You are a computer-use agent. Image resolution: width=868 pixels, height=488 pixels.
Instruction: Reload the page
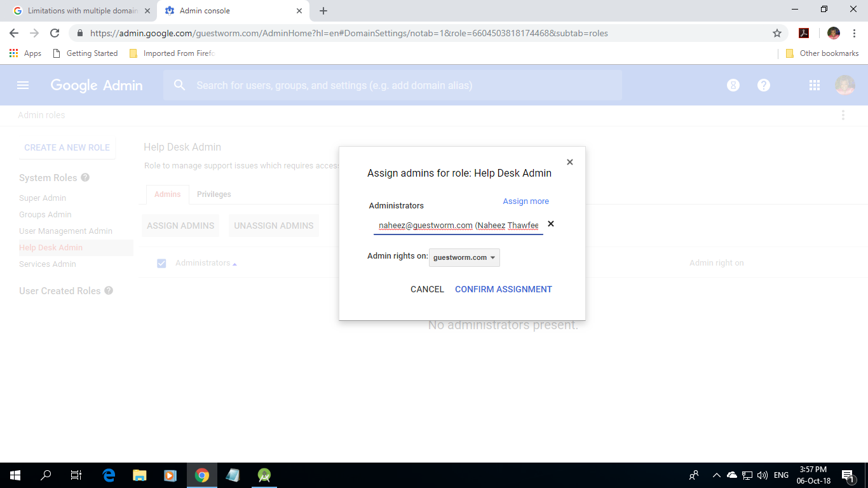click(55, 33)
